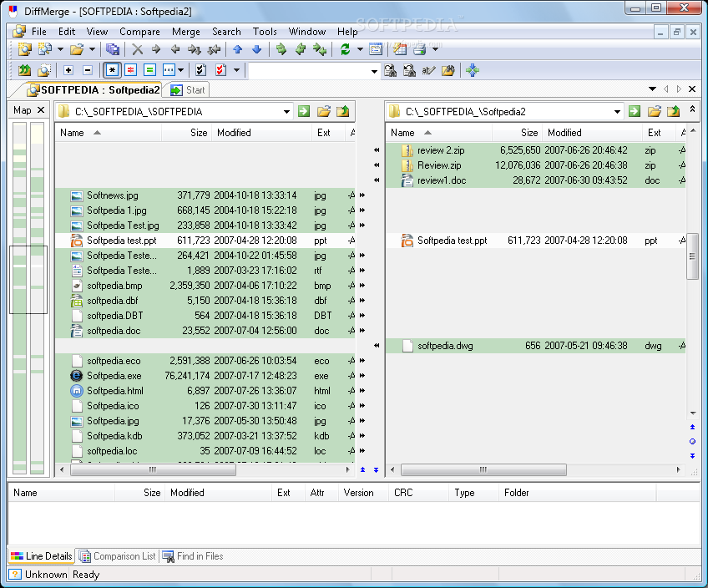Click the replace text ab icon
The width and height of the screenshot is (708, 588).
[428, 70]
